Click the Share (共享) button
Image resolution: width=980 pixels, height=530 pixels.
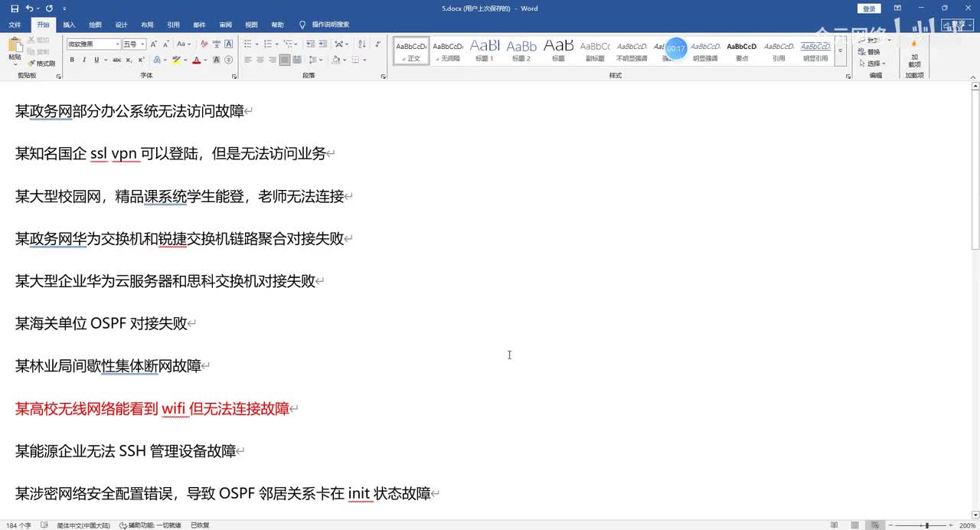coord(957,25)
